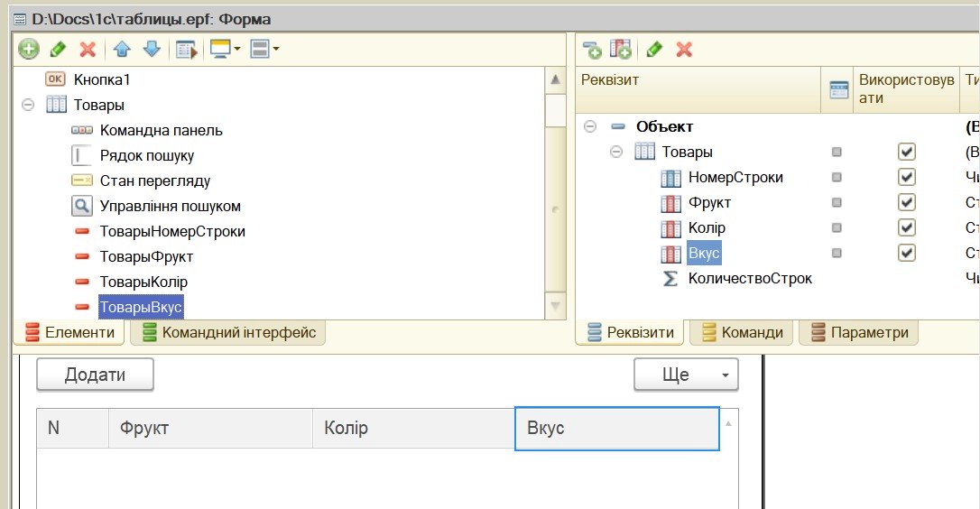Image resolution: width=980 pixels, height=509 pixels.
Task: Click the add attribute icon in requisites toolbar
Action: click(591, 50)
